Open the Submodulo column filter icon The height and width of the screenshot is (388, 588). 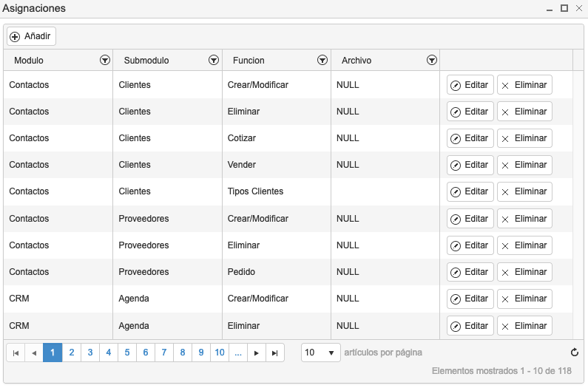[214, 60]
